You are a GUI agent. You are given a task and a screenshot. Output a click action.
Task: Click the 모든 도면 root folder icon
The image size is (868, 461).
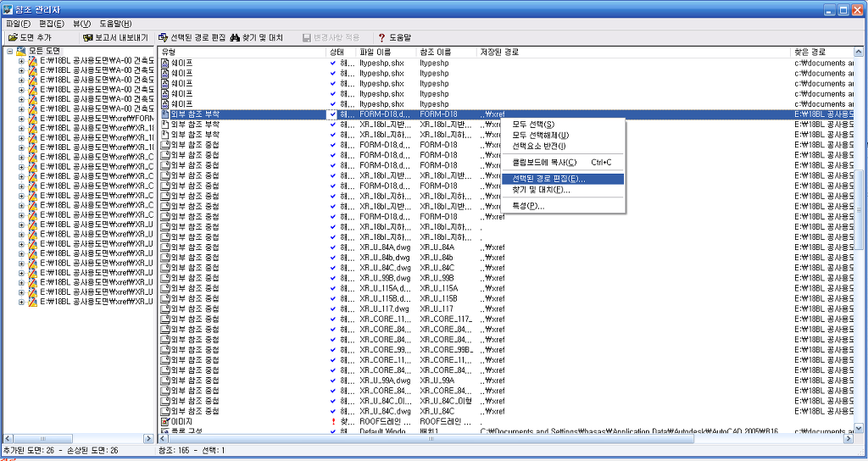21,52
